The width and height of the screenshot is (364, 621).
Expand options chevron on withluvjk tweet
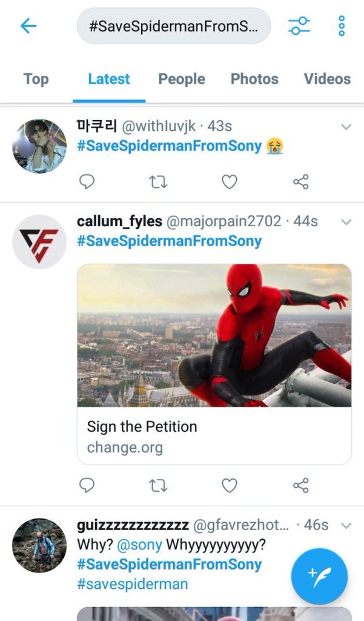click(346, 127)
